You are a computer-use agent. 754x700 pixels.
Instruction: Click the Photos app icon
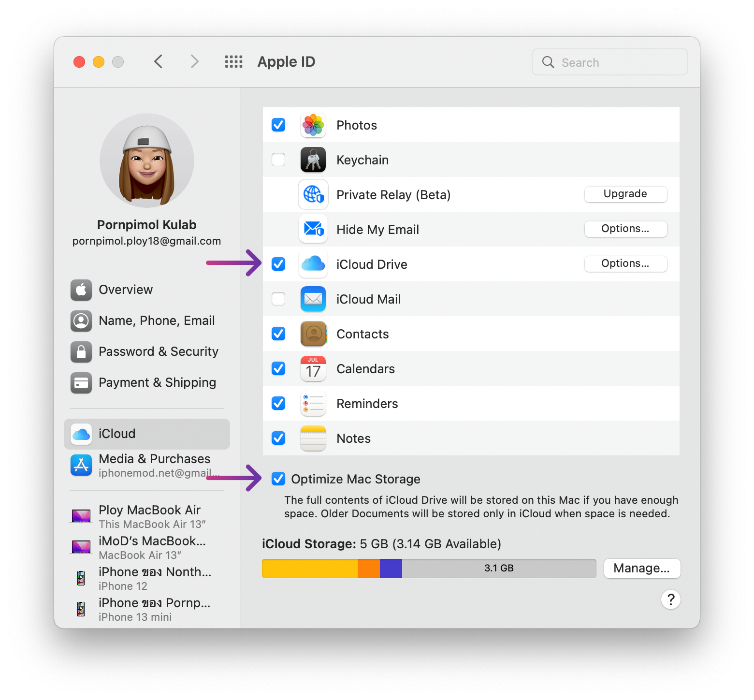(313, 125)
